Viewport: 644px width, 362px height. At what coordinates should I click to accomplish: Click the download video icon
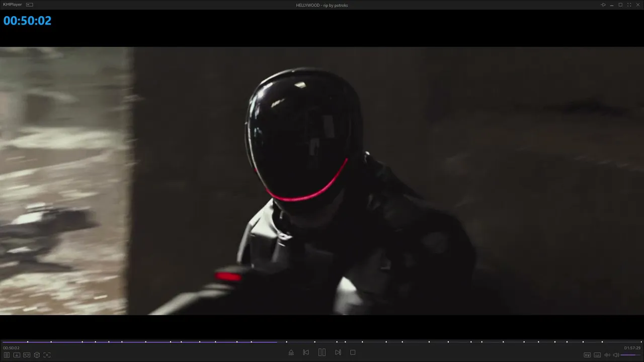click(17, 355)
